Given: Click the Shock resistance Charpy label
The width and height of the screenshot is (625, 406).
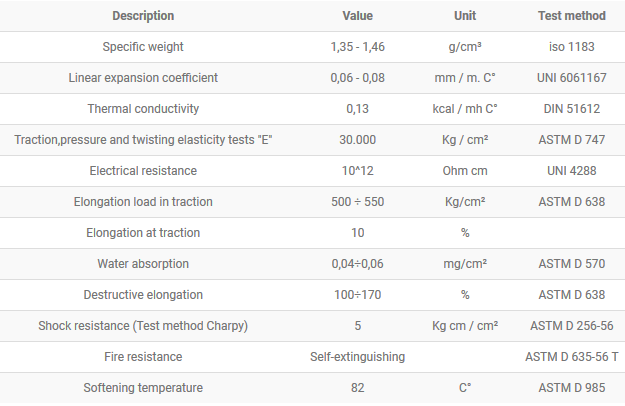Looking at the screenshot, I should [x=143, y=326].
